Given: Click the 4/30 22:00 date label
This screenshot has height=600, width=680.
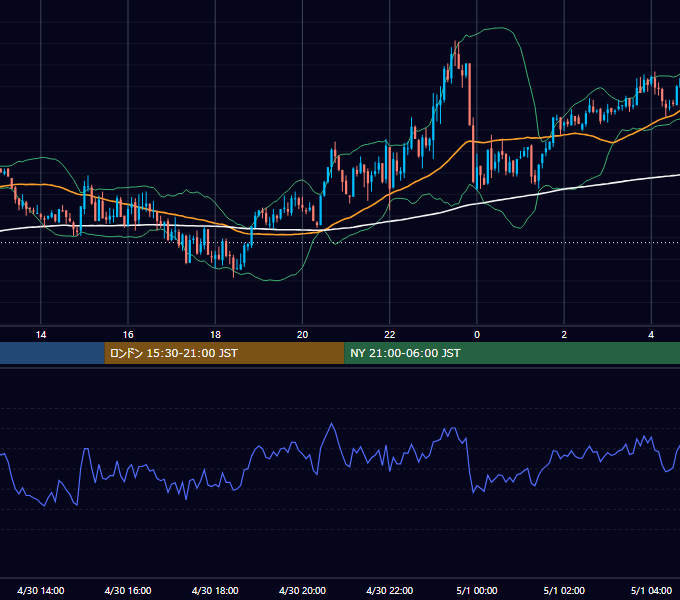Looking at the screenshot, I should (389, 590).
